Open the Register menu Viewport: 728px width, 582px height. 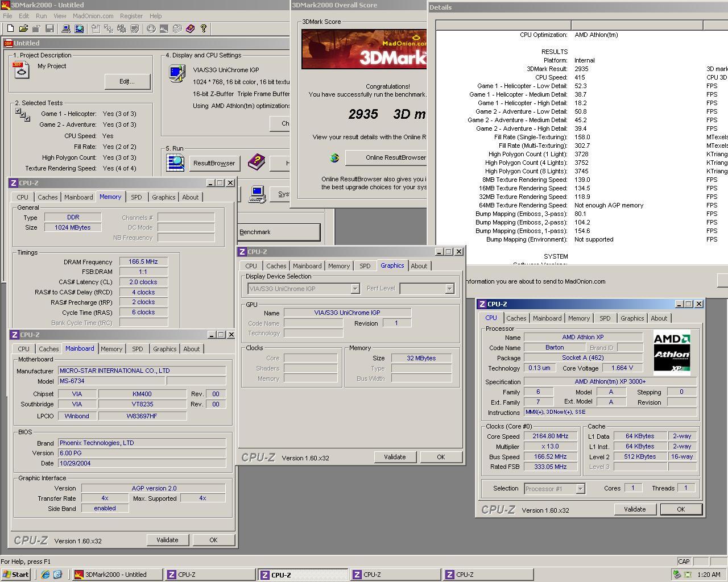tap(131, 16)
